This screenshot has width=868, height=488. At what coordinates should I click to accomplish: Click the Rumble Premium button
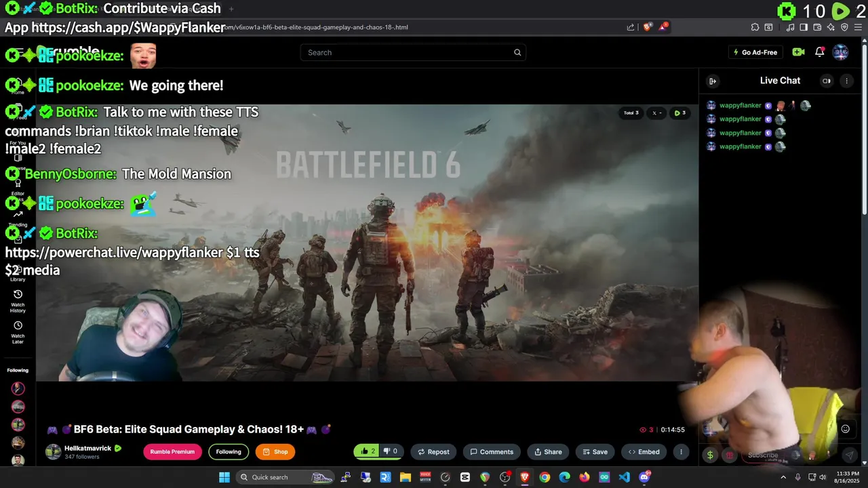(172, 451)
